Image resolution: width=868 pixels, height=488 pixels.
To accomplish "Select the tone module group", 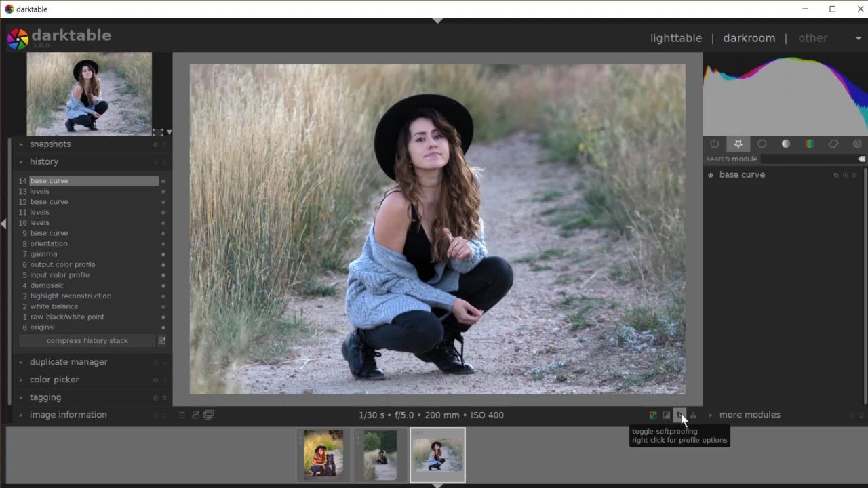I will (786, 144).
